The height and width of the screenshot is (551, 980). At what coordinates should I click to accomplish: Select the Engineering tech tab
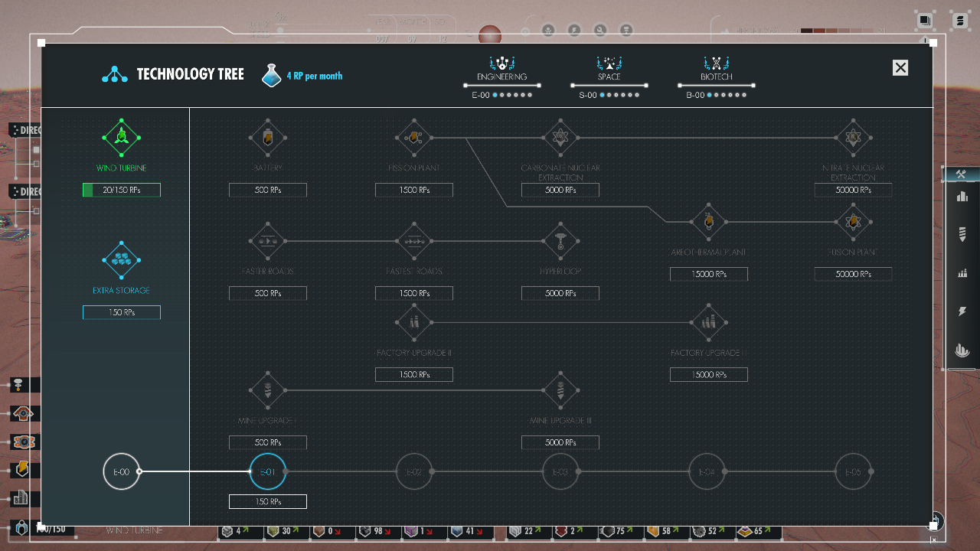[501, 69]
